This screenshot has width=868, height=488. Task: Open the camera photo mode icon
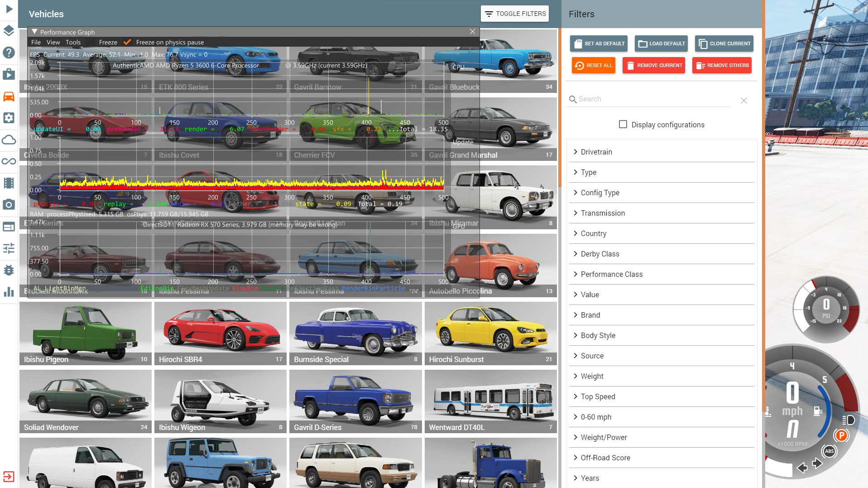click(x=9, y=205)
